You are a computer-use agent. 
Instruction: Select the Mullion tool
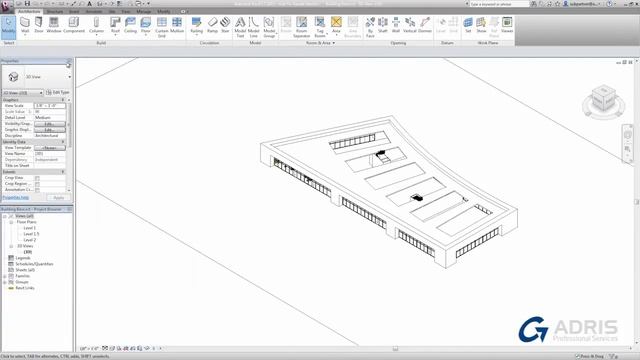(x=177, y=25)
